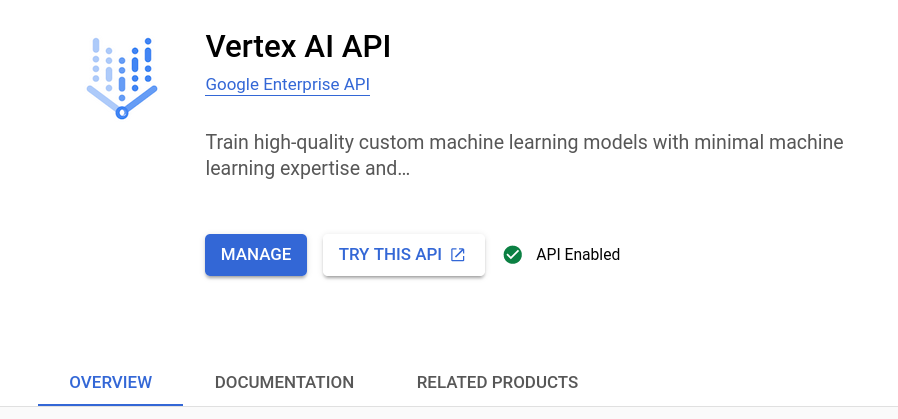Click the blue underline beneath OVERVIEW

111,404
